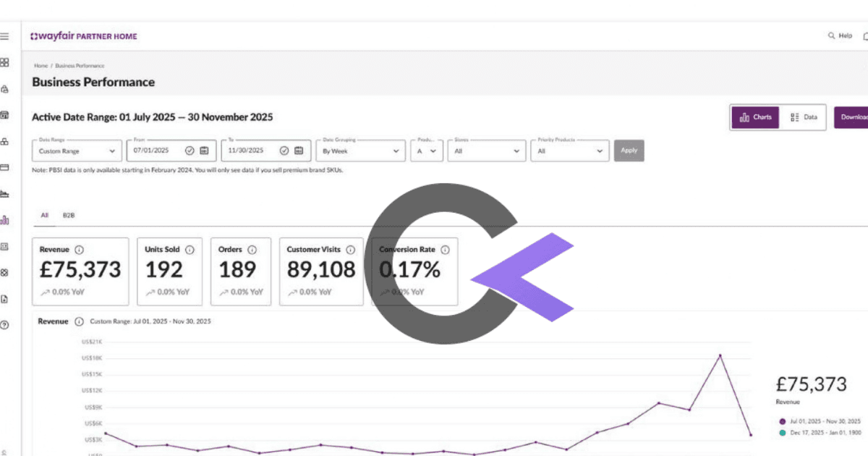868x456 pixels.
Task: Select the All tab
Action: coord(45,216)
